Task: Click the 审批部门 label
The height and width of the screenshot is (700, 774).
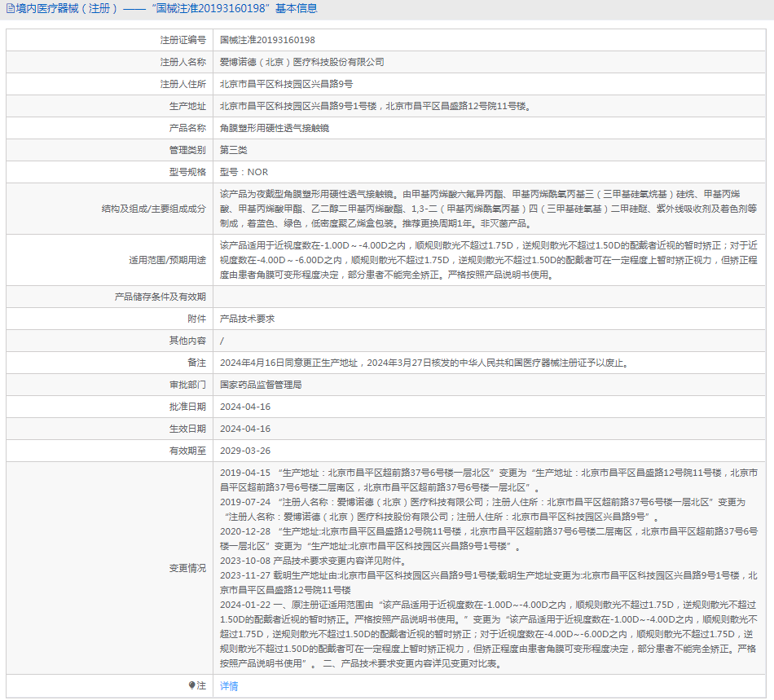Action: [x=187, y=385]
